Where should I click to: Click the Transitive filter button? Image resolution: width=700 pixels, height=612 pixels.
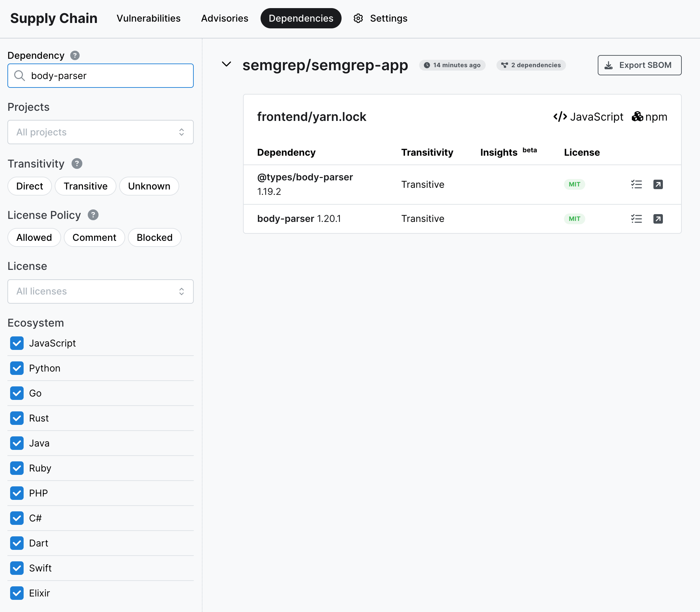[x=85, y=186]
